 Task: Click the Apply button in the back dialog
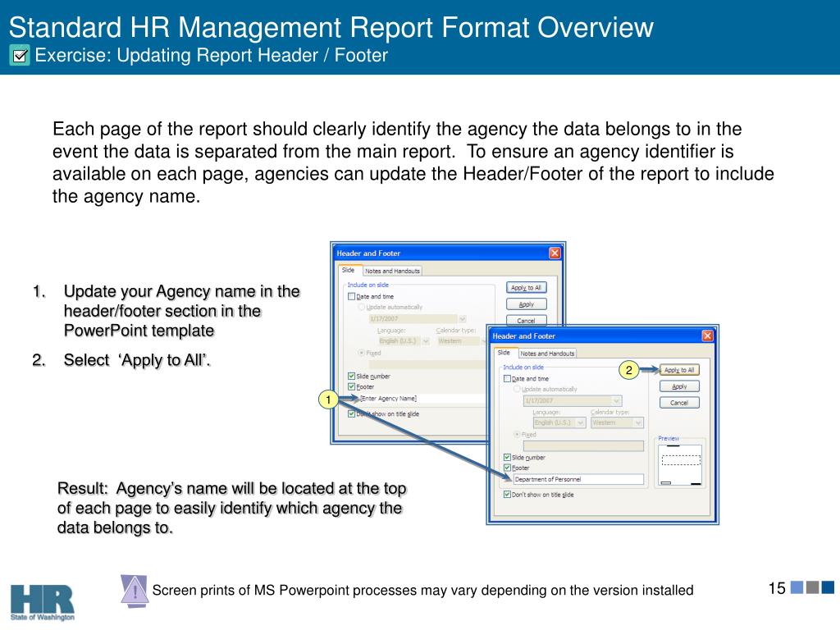coord(526,304)
